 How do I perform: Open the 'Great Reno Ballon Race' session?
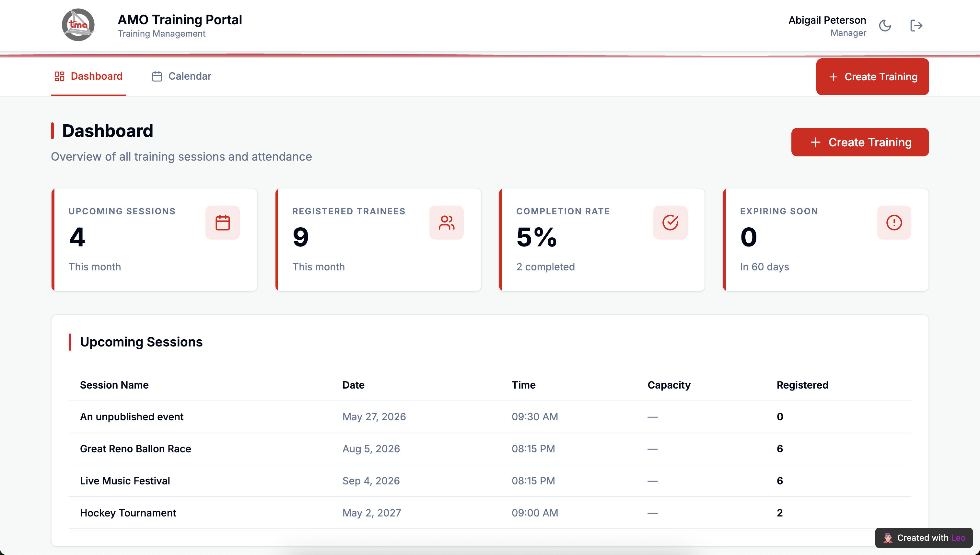(x=490, y=449)
